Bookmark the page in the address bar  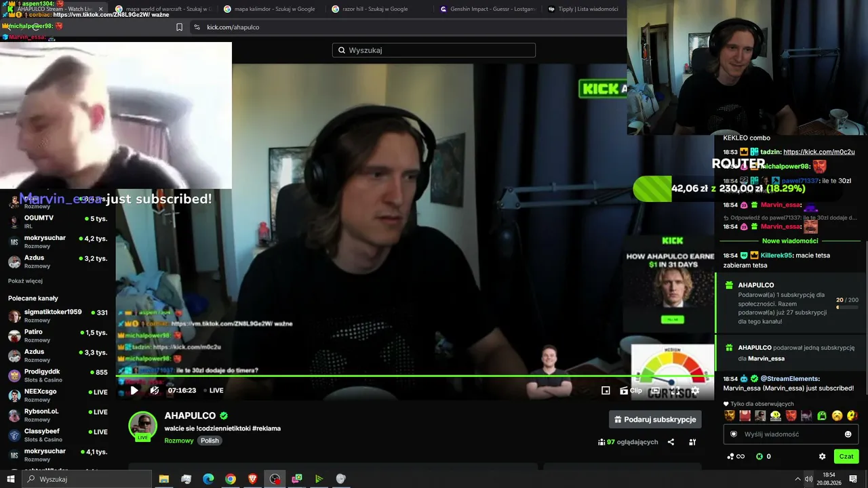pyautogui.click(x=179, y=27)
